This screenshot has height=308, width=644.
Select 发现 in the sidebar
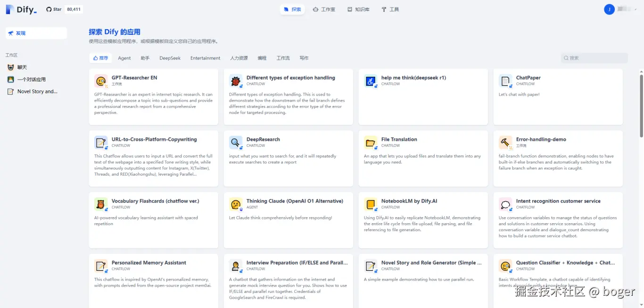(36, 33)
